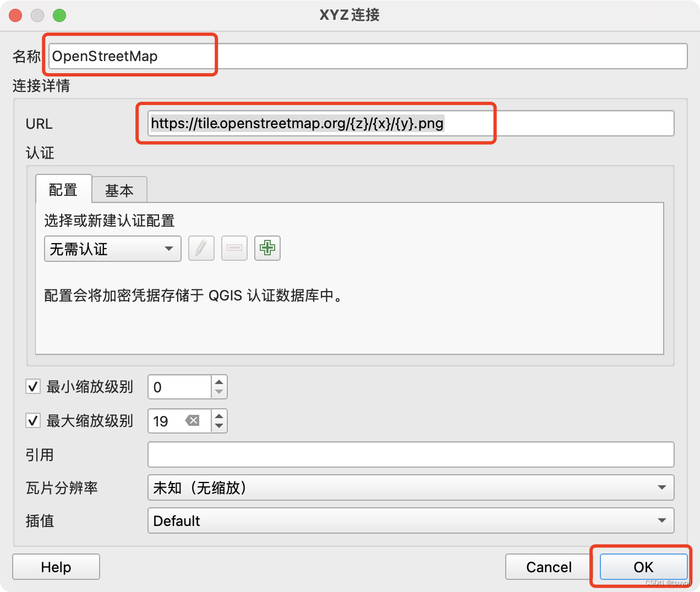The height and width of the screenshot is (592, 700).
Task: Switch to the 配置 authentication tab
Action: pyautogui.click(x=63, y=190)
